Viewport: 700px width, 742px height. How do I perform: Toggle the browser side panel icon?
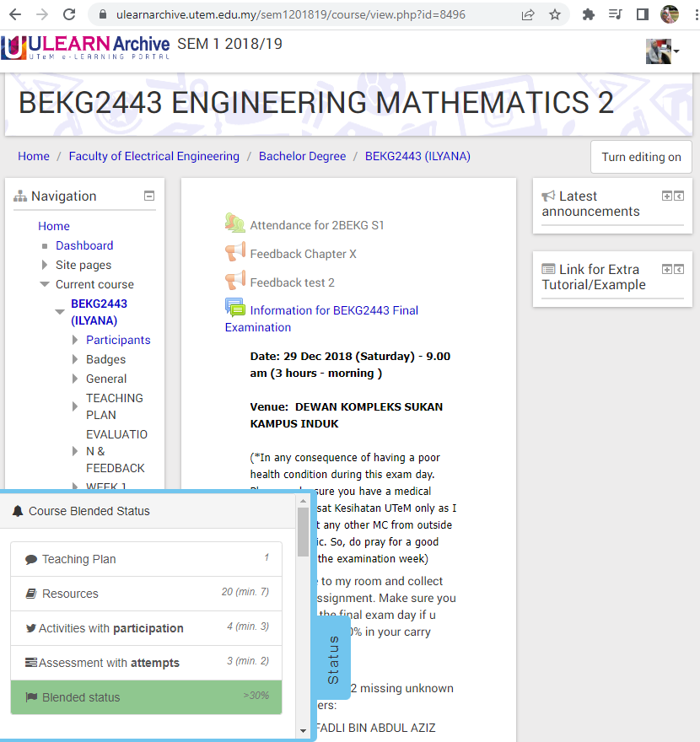pyautogui.click(x=642, y=14)
